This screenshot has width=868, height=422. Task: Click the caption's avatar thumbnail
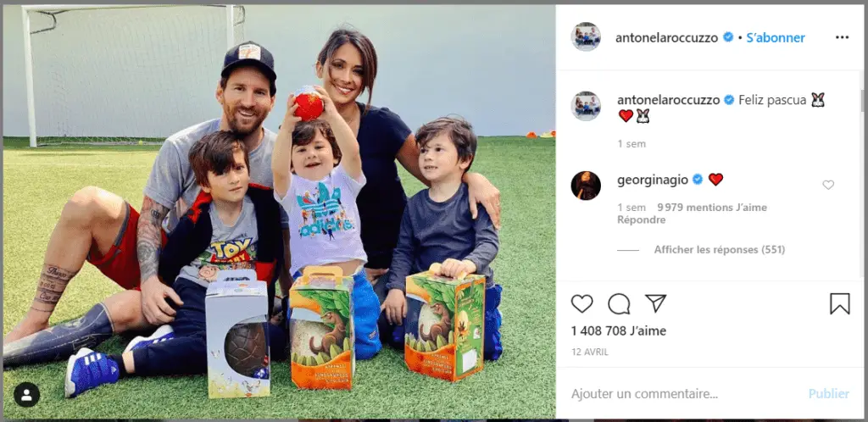coord(586,106)
